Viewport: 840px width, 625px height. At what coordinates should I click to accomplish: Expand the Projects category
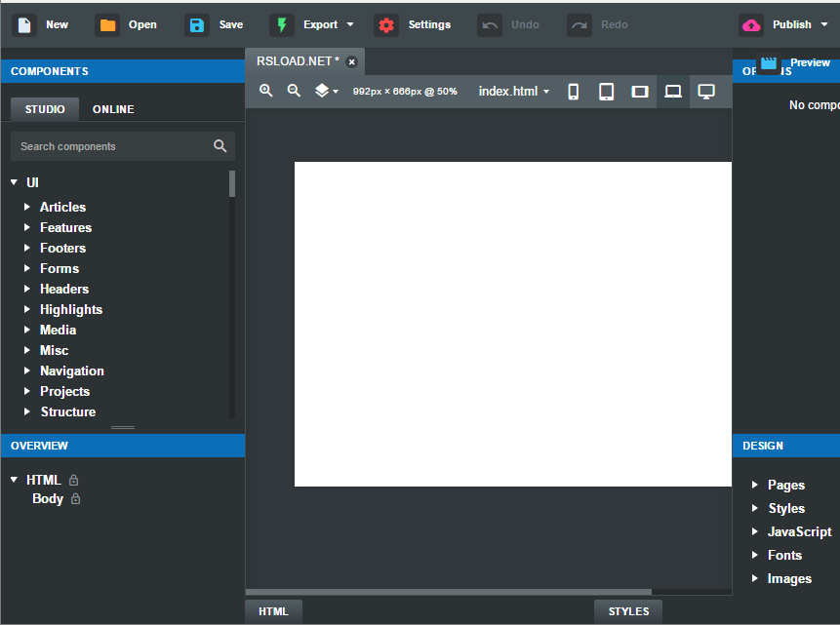(x=26, y=391)
